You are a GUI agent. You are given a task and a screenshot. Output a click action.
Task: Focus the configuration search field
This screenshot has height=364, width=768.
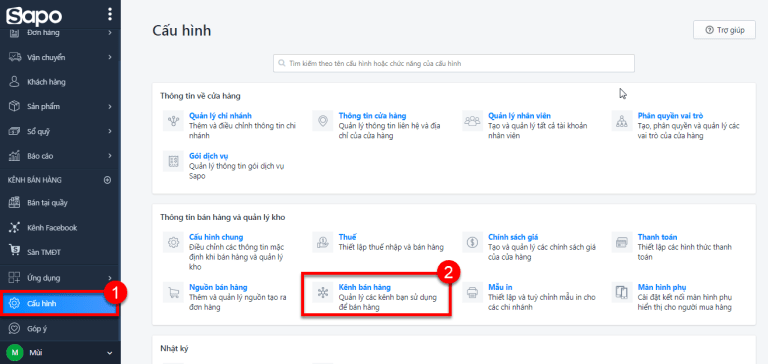click(x=454, y=63)
